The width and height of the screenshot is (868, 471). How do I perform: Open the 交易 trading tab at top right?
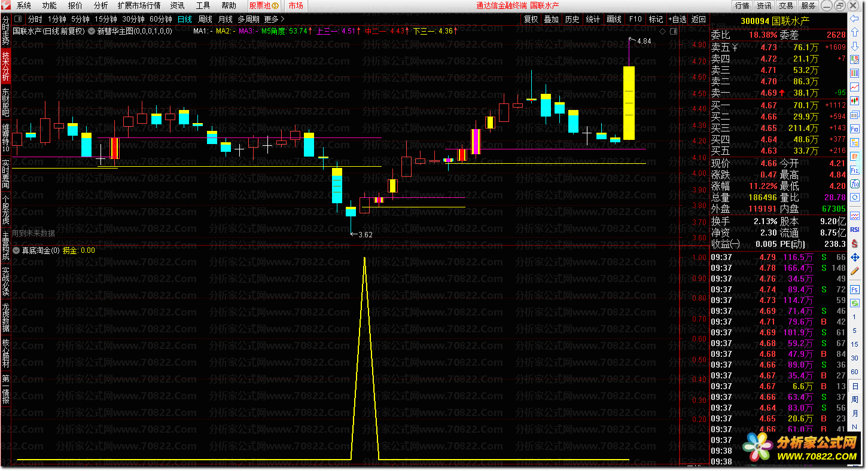pyautogui.click(x=786, y=5)
